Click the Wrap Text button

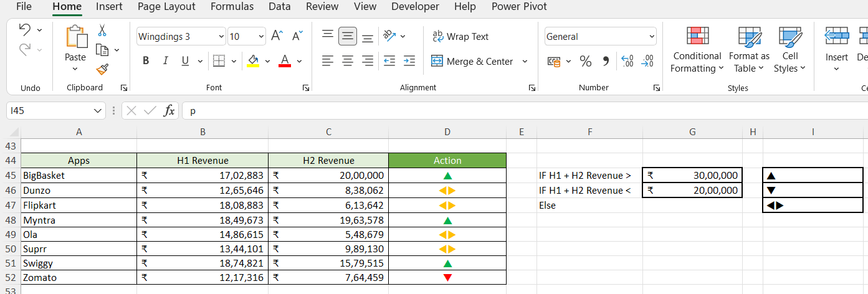coord(460,37)
